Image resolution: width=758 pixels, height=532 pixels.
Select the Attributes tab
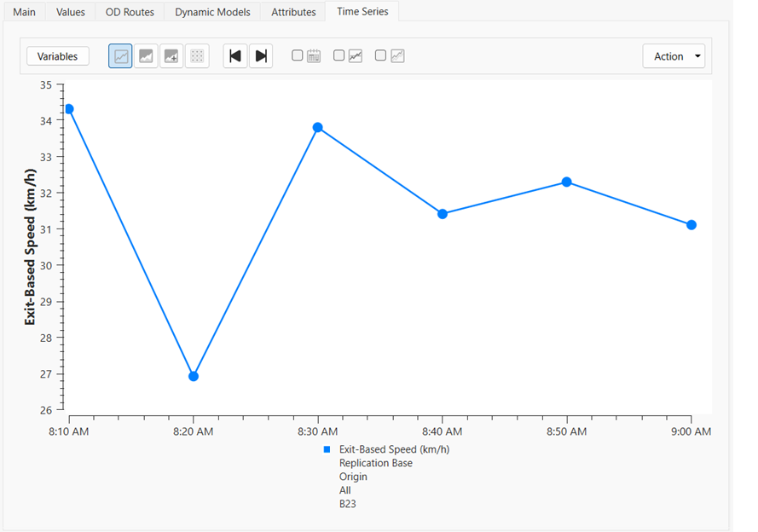293,12
